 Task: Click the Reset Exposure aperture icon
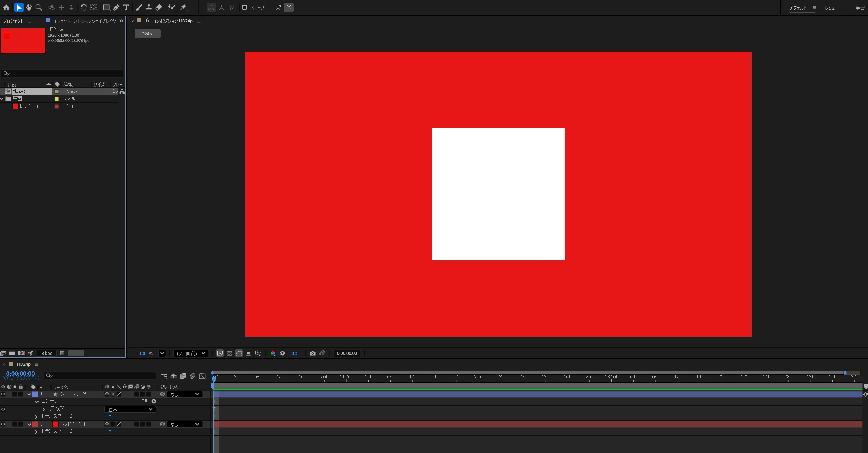283,353
